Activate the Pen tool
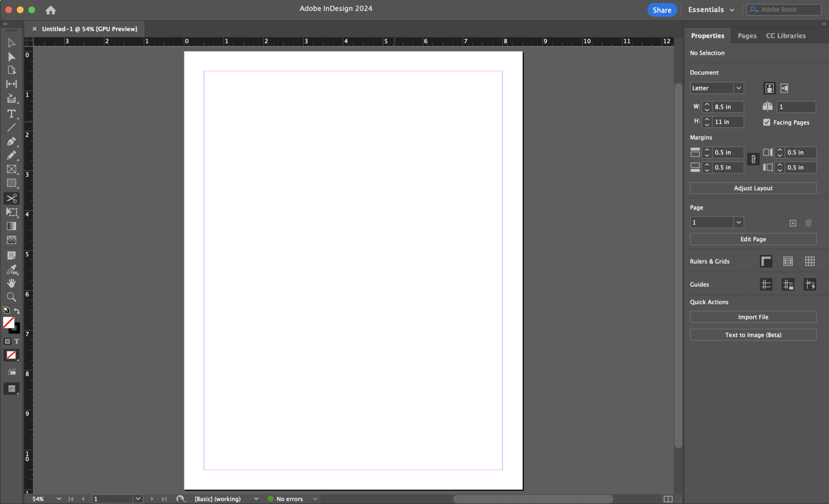Image resolution: width=829 pixels, height=504 pixels. click(x=12, y=141)
